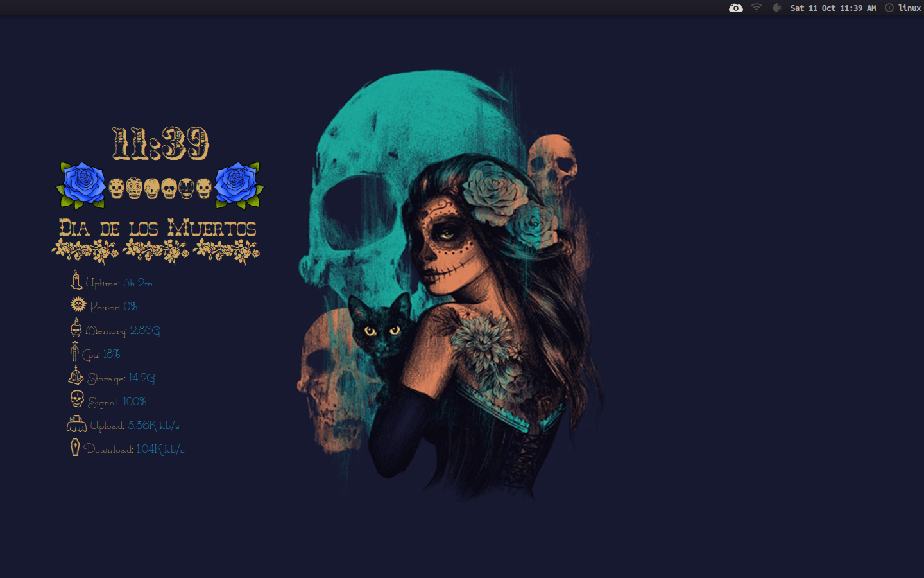The width and height of the screenshot is (924, 578).
Task: Click the skull icon next to Signal
Action: [77, 399]
